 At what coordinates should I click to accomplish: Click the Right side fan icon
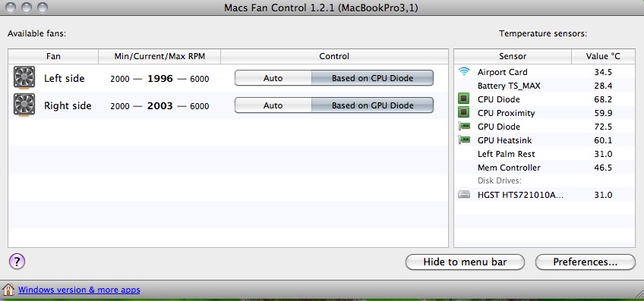(24, 105)
